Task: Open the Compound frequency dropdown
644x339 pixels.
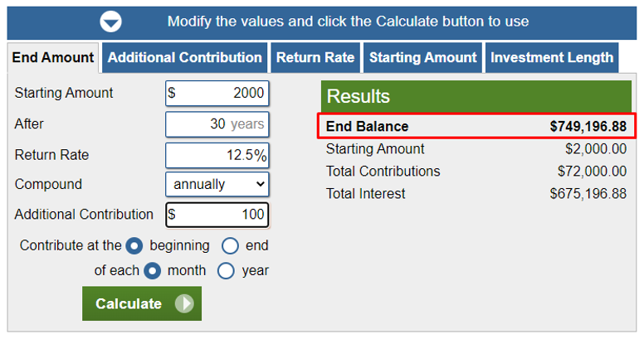Action: [217, 184]
